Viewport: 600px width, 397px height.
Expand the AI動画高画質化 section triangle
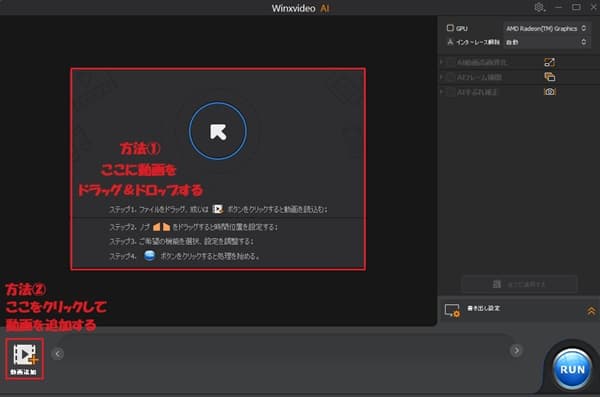click(441, 62)
